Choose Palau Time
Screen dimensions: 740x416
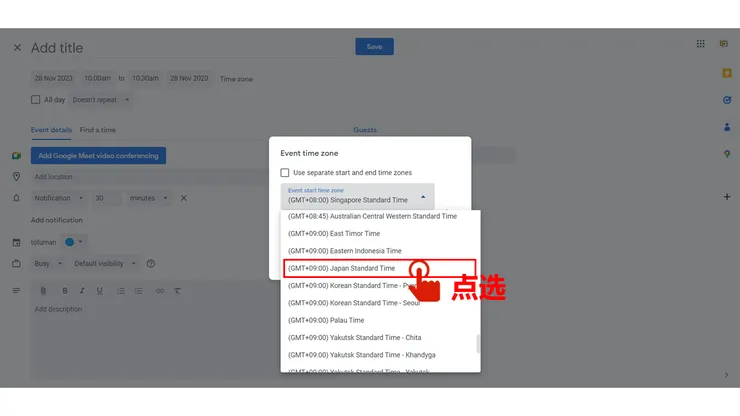(380, 320)
